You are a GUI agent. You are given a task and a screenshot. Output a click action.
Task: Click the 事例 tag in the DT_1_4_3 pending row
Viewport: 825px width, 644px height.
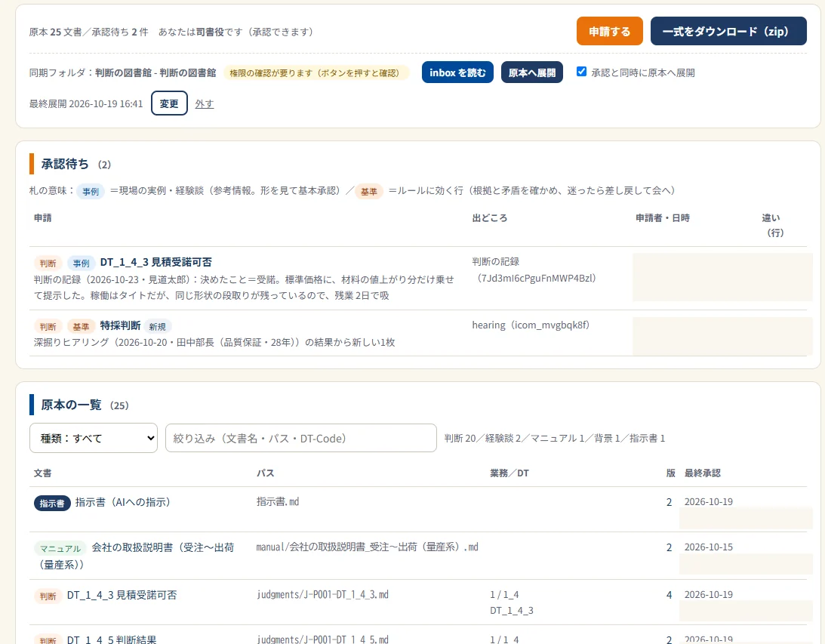[x=81, y=263]
